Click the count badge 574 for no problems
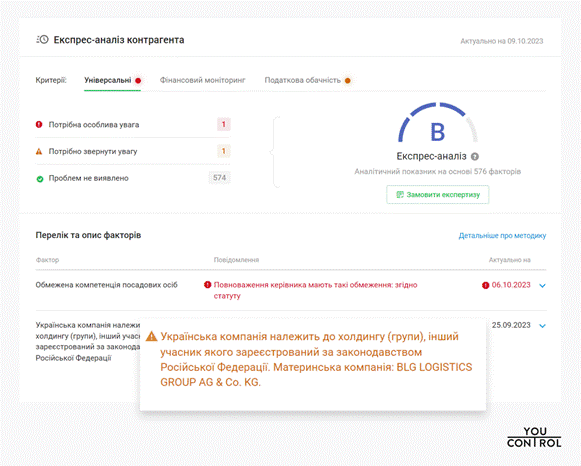Viewport: 581px width, 466px height. click(x=219, y=178)
